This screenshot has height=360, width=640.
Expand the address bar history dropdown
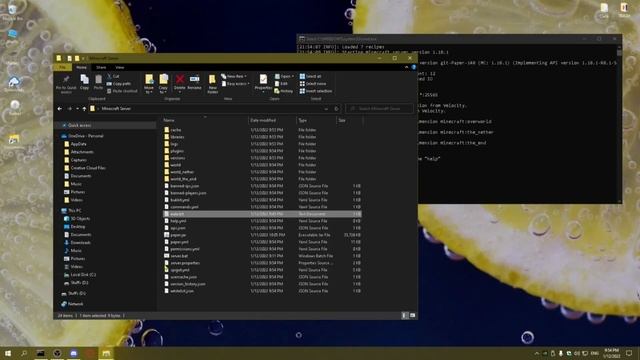[x=326, y=109]
